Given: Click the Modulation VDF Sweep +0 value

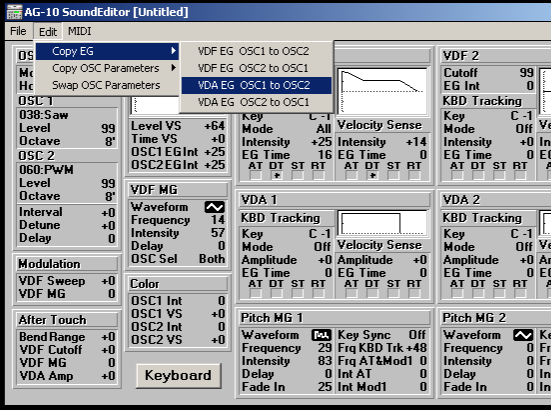Looking at the screenshot, I should pyautogui.click(x=108, y=281).
